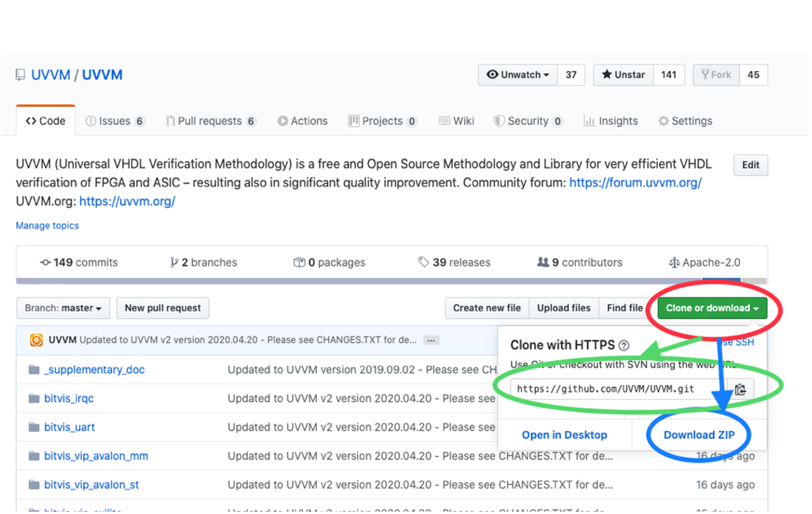Open help via the question mark beside Clone with HTTPS
812x514 pixels.
click(x=625, y=345)
